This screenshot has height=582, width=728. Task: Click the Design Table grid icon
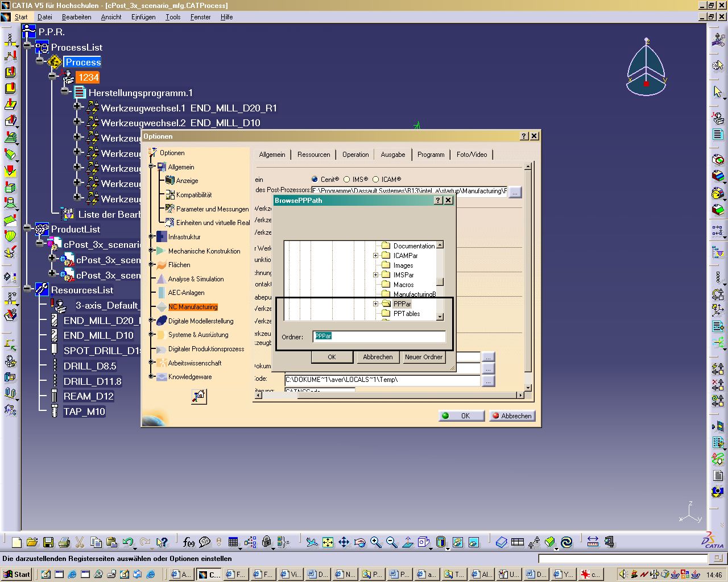point(233,542)
